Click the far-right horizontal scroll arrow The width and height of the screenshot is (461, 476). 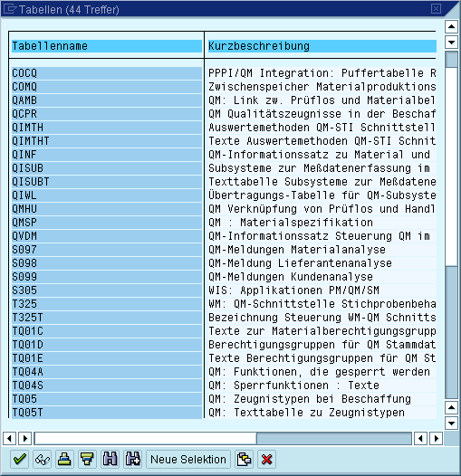(437, 438)
